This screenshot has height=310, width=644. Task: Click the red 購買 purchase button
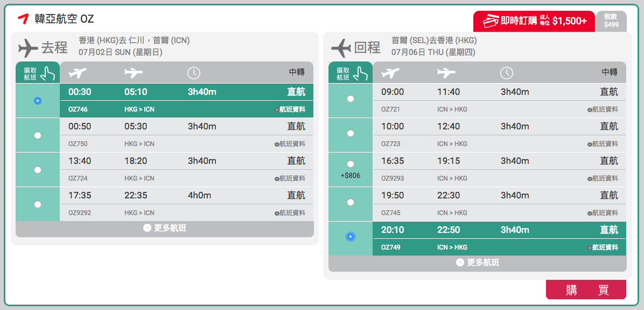click(586, 290)
